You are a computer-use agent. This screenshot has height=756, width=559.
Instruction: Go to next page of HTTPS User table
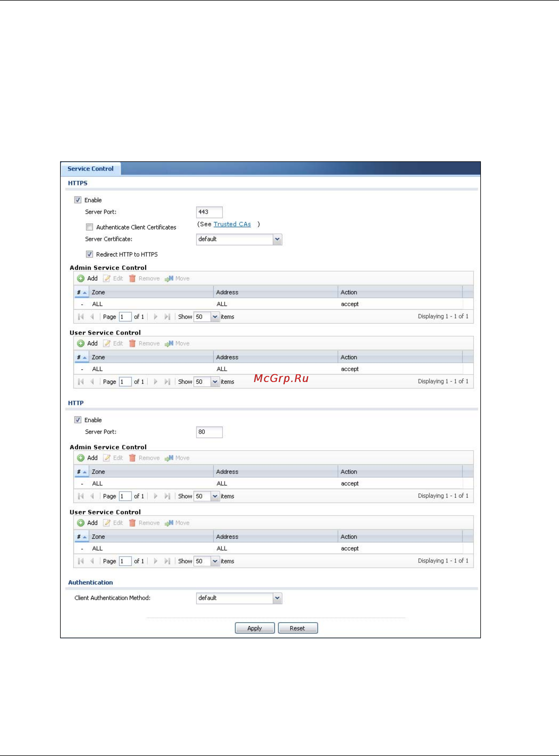click(155, 381)
